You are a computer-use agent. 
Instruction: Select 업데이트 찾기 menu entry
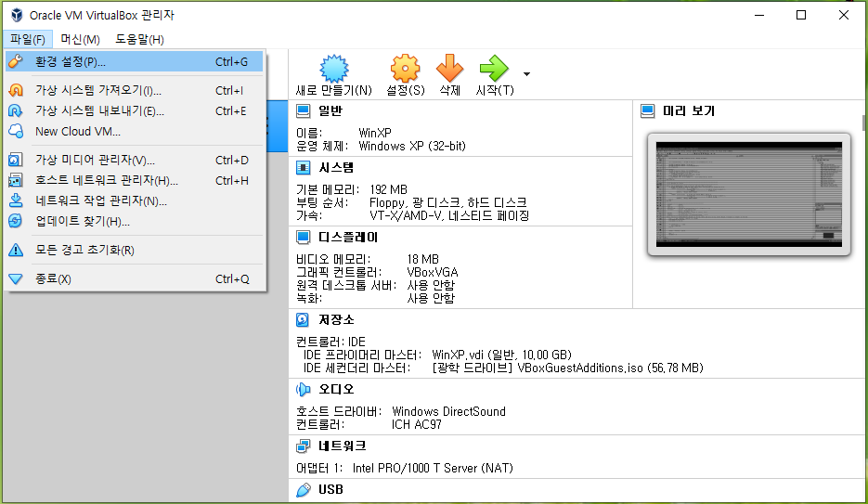pos(135,221)
